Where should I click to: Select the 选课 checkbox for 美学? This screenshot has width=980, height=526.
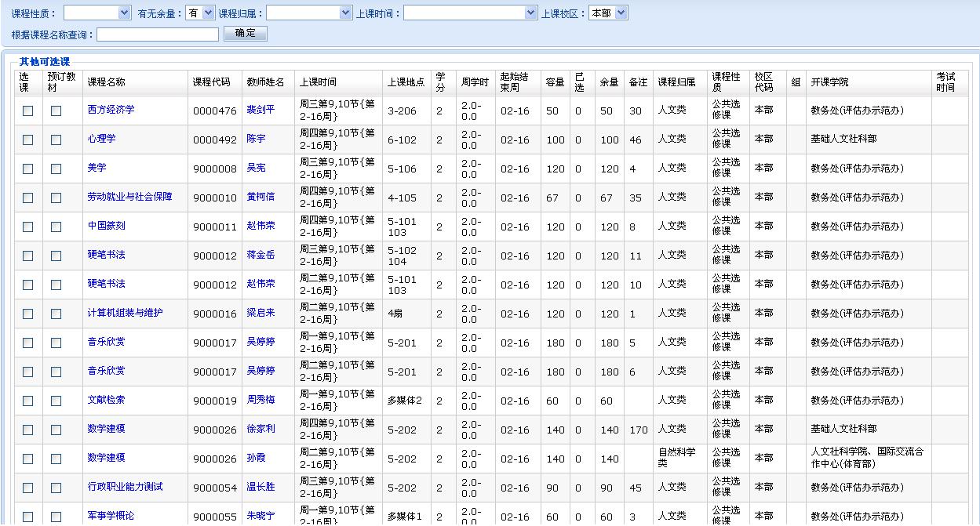pyautogui.click(x=28, y=169)
